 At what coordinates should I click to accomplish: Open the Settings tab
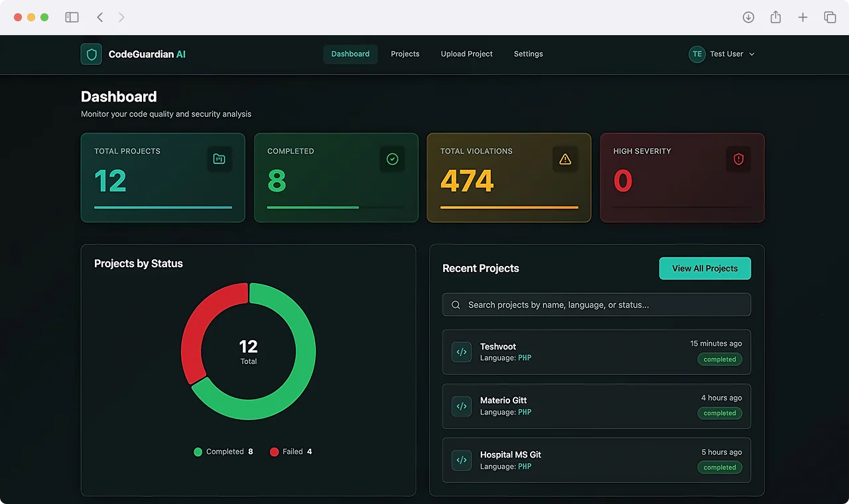529,54
